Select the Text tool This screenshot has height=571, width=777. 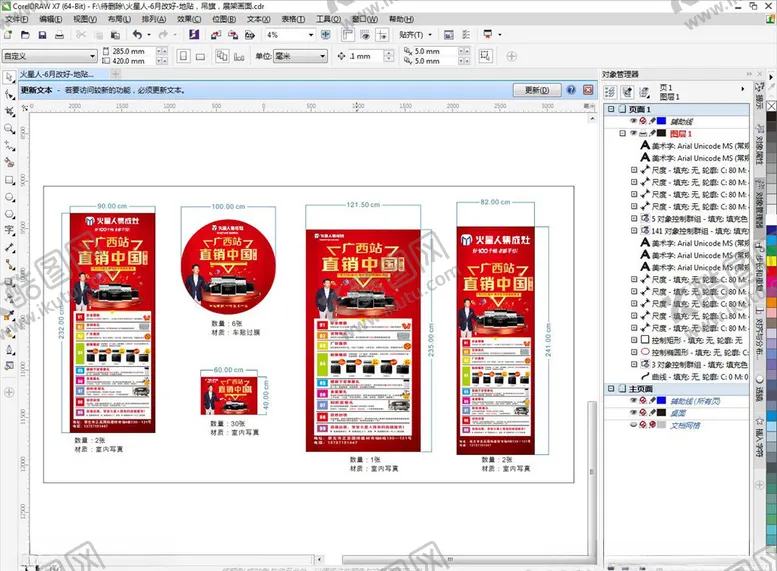point(9,230)
